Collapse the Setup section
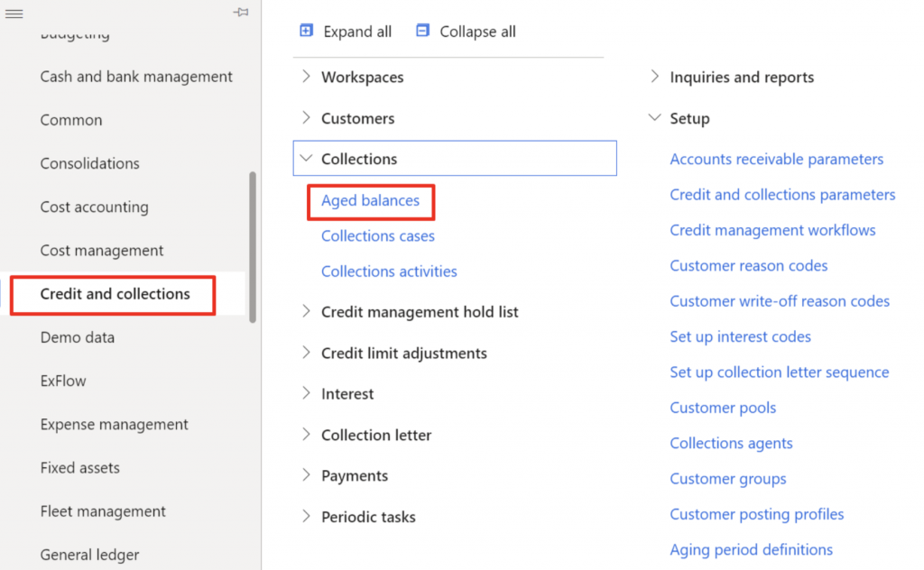This screenshot has height=570, width=924. pos(654,117)
